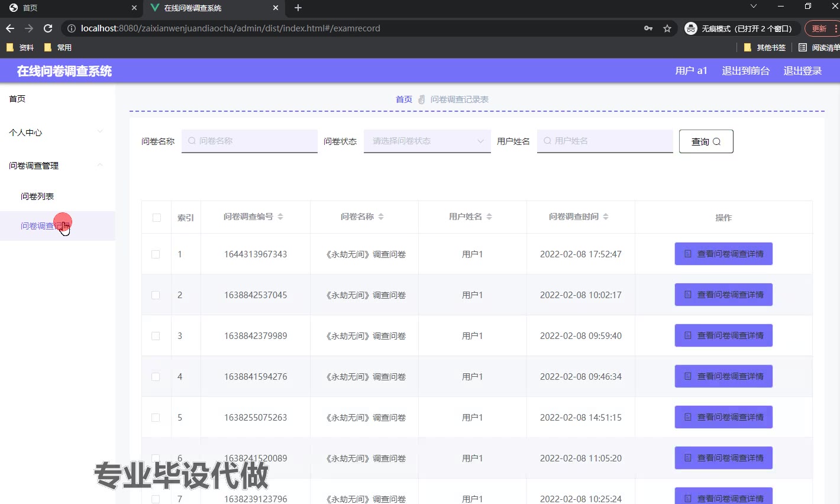Sort by 用户姓名 column sort arrows
This screenshot has width=840, height=504.
pyautogui.click(x=489, y=217)
